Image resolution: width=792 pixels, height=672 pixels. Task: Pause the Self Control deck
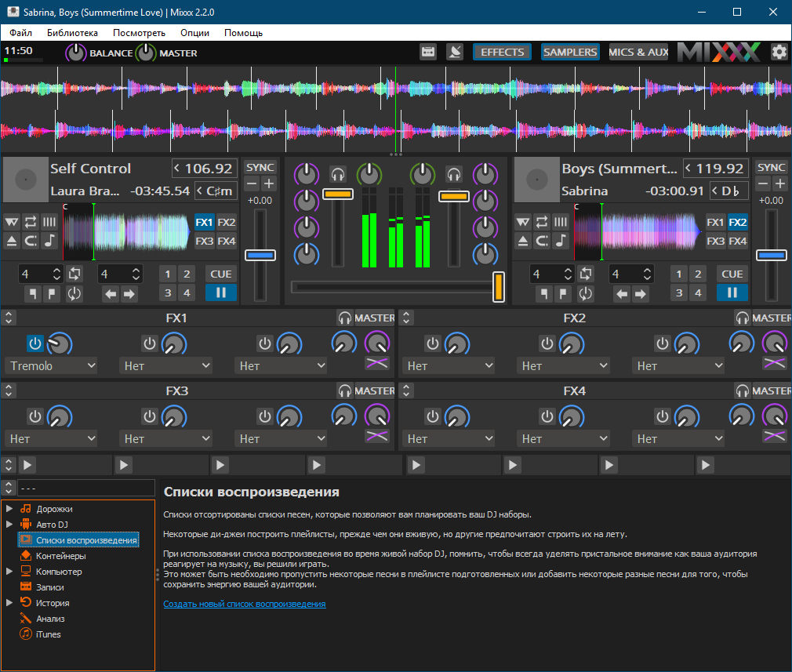220,293
